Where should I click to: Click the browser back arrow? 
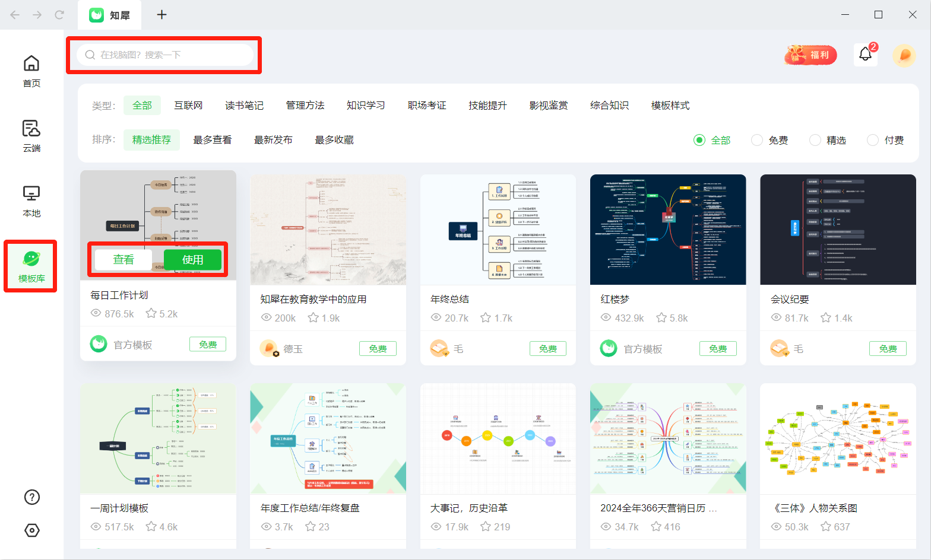click(15, 15)
